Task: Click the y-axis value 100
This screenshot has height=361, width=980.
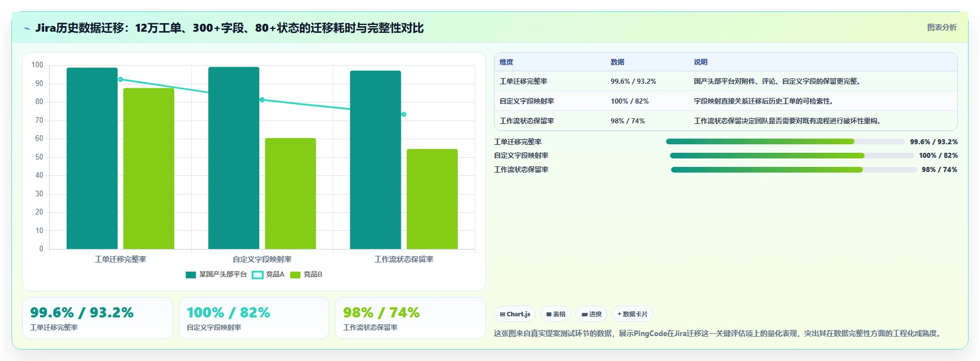Action: pyautogui.click(x=37, y=65)
